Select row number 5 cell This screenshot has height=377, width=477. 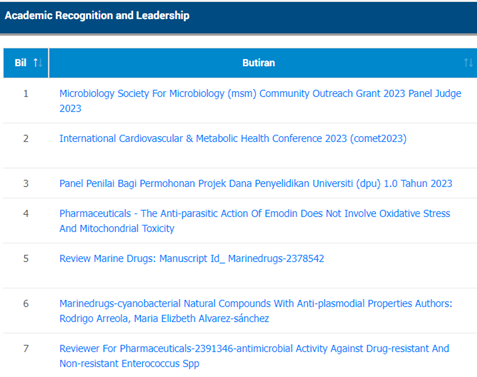[26, 258]
